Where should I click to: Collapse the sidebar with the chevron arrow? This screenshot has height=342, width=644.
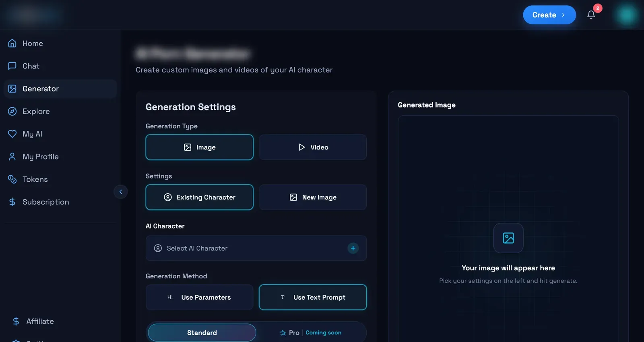[121, 192]
